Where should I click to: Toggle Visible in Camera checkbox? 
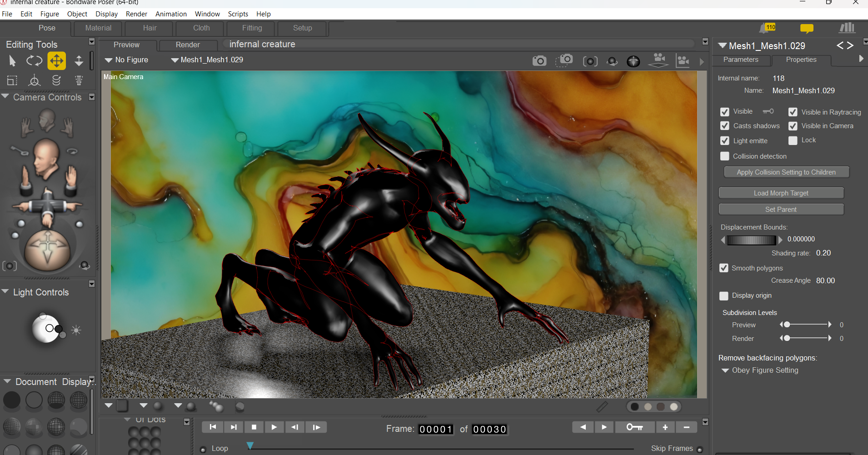click(793, 126)
